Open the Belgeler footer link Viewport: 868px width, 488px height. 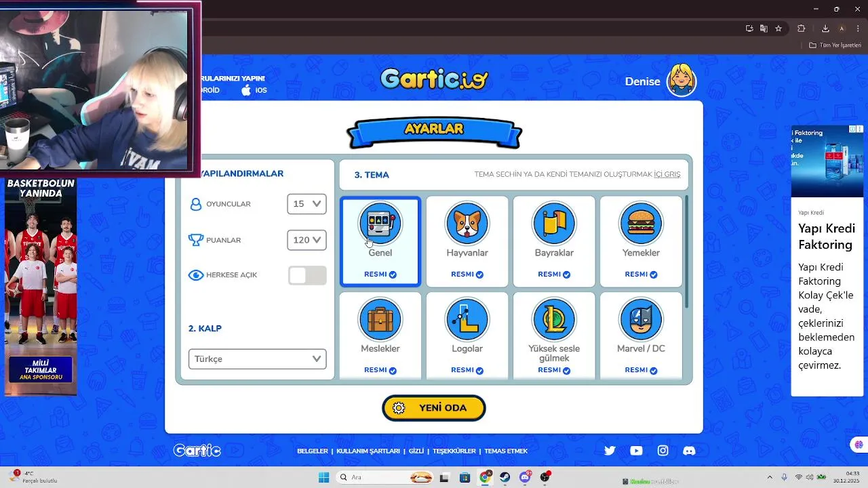tap(312, 451)
